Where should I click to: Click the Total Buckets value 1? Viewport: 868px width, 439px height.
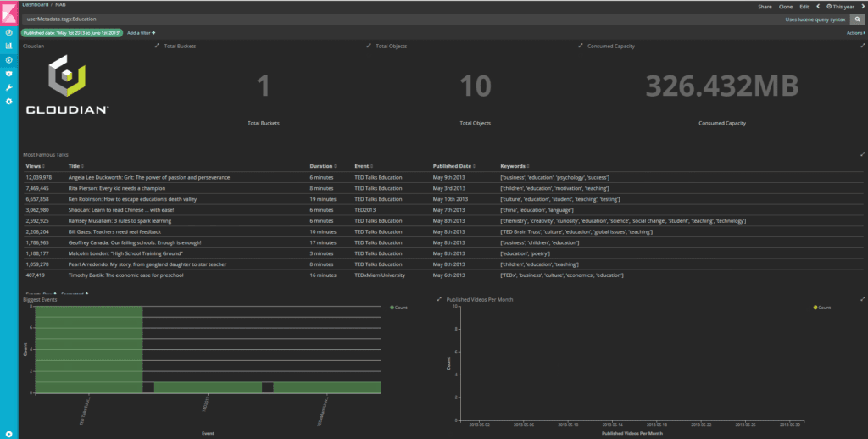tap(264, 86)
